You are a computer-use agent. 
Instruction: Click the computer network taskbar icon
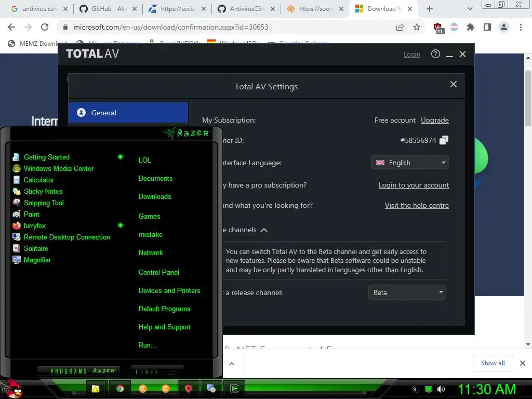tap(211, 389)
